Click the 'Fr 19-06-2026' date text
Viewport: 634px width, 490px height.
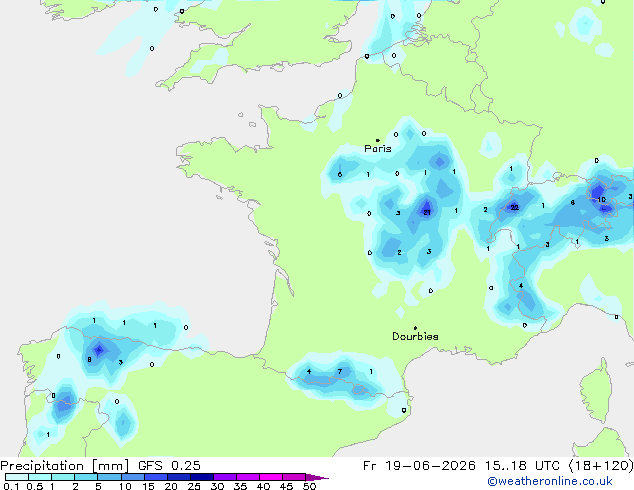(x=419, y=466)
